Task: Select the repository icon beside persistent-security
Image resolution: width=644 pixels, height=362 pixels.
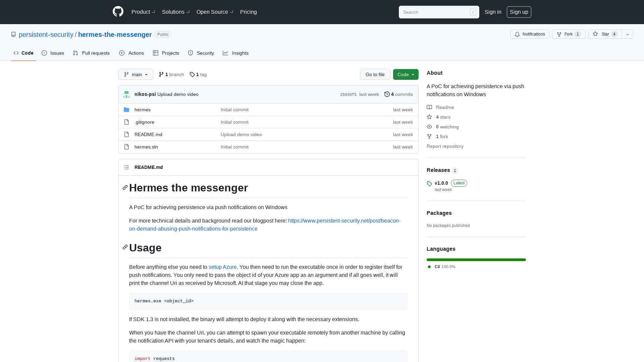Action: coord(13,35)
